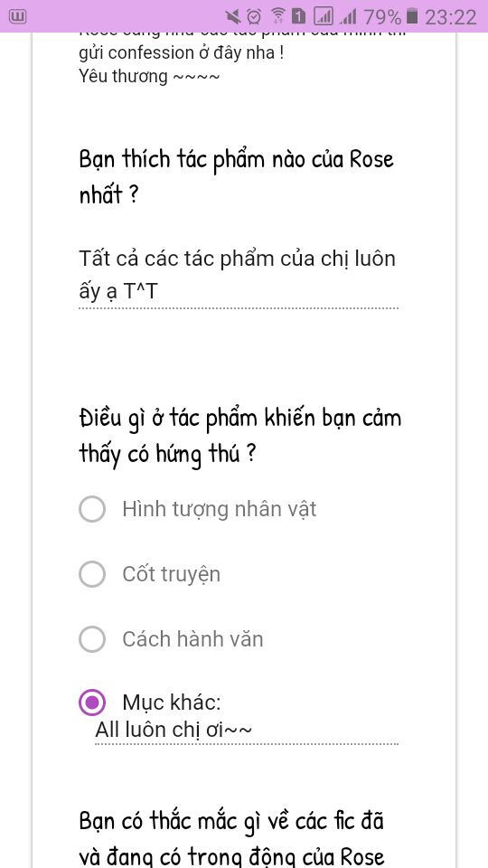
Task: Tap the Wi-Fi signal icon
Action: tap(278, 16)
